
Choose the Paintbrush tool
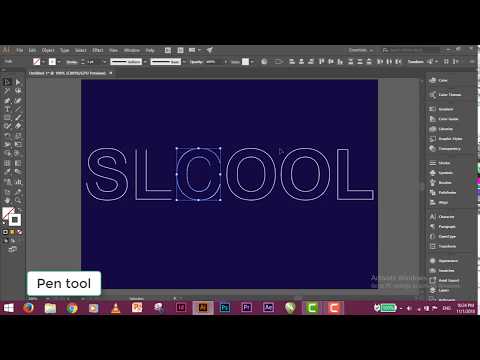click(x=18, y=118)
